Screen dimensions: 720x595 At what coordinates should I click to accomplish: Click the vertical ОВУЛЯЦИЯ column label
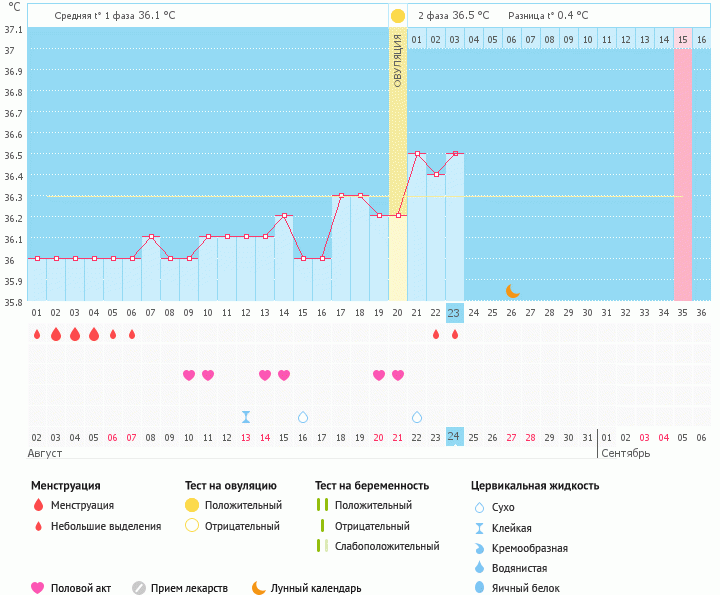pyautogui.click(x=398, y=60)
